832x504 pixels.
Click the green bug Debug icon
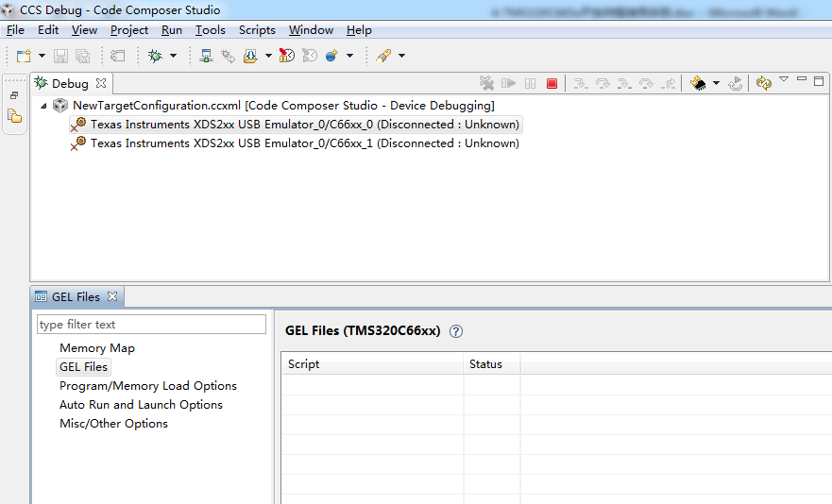[x=156, y=56]
